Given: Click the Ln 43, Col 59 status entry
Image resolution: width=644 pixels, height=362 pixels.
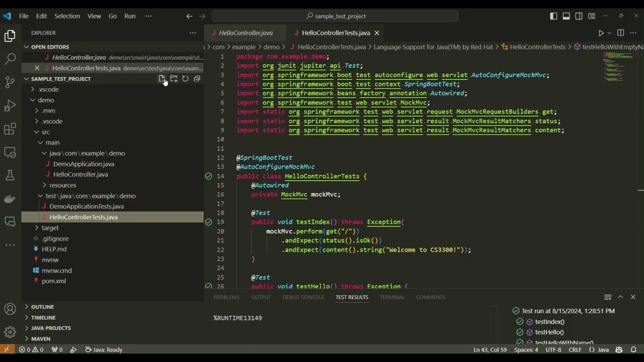Looking at the screenshot, I should [x=490, y=349].
